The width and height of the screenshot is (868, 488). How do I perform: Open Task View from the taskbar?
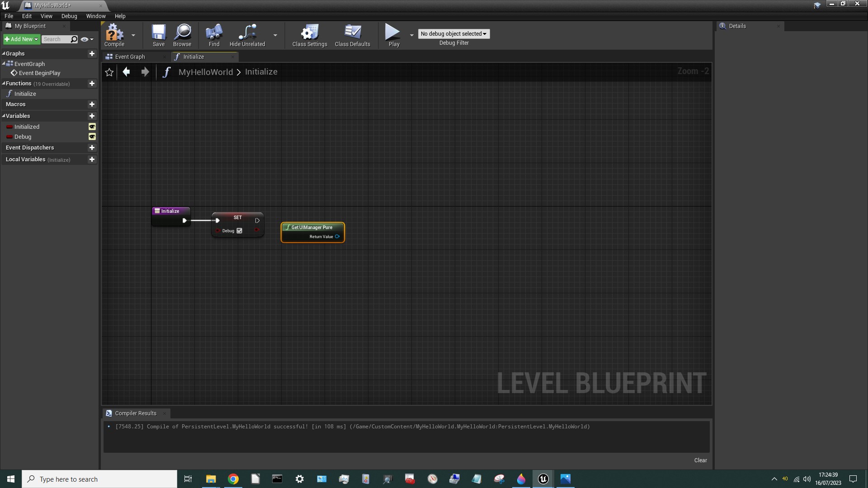[188, 479]
